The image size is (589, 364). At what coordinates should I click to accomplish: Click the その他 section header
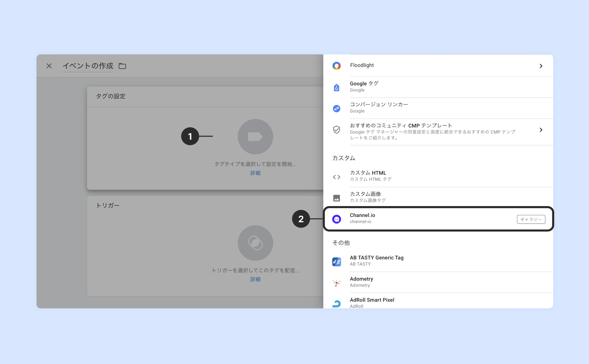[x=341, y=243]
